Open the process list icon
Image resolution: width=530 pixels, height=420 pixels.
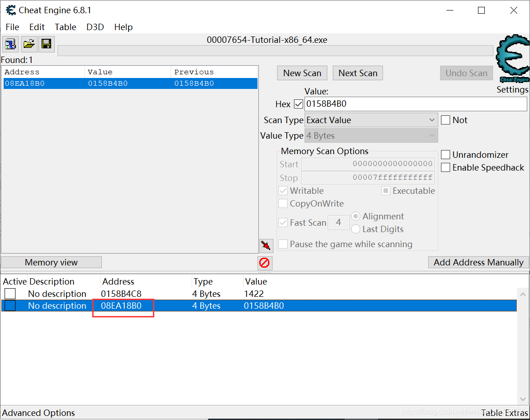coord(10,44)
